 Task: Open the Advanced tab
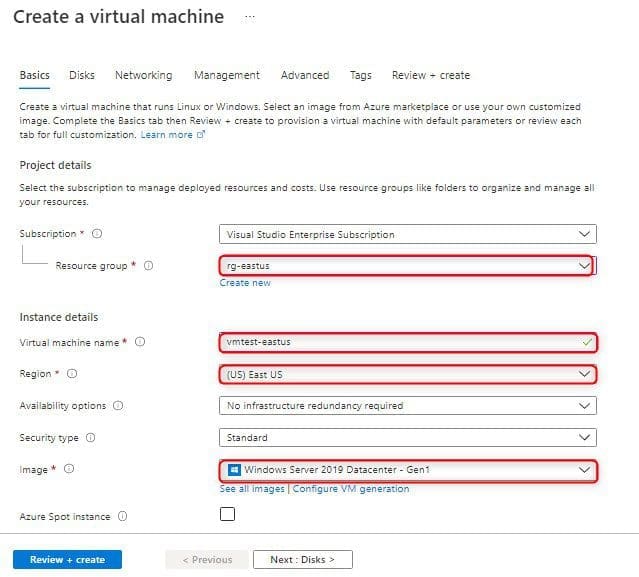(305, 75)
